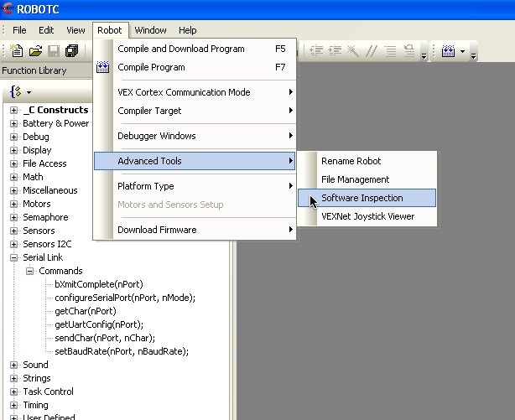Viewport: 515px width, 420px height.
Task: Click the compile and download toolbar icon
Action: (448, 51)
